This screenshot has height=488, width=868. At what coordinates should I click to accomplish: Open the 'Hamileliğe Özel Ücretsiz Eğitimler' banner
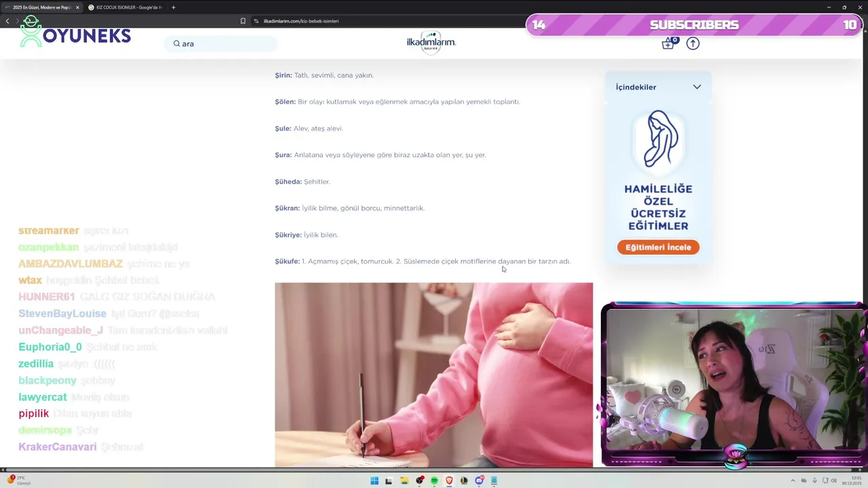point(658,182)
